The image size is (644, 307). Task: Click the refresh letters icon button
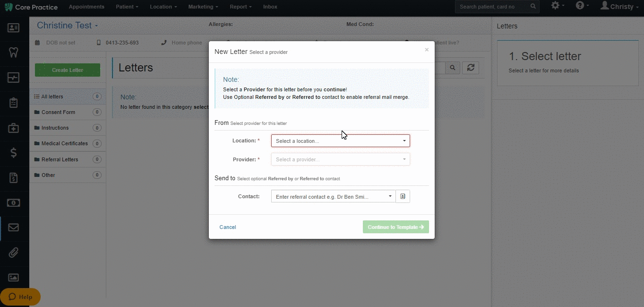pyautogui.click(x=471, y=68)
